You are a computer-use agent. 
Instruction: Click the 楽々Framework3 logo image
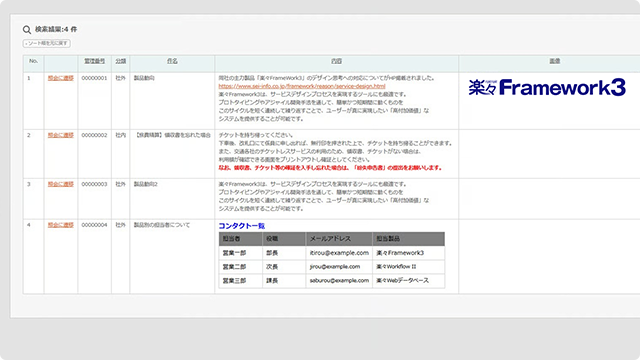[x=547, y=87]
